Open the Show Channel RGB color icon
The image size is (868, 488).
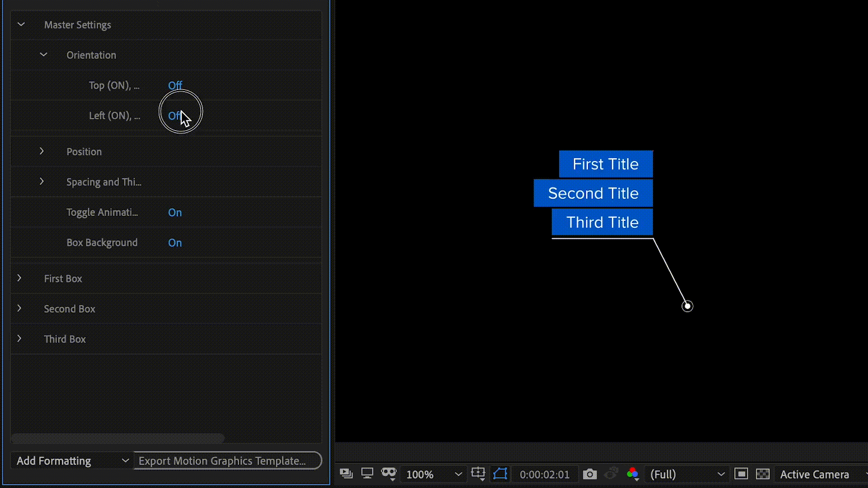click(x=632, y=474)
